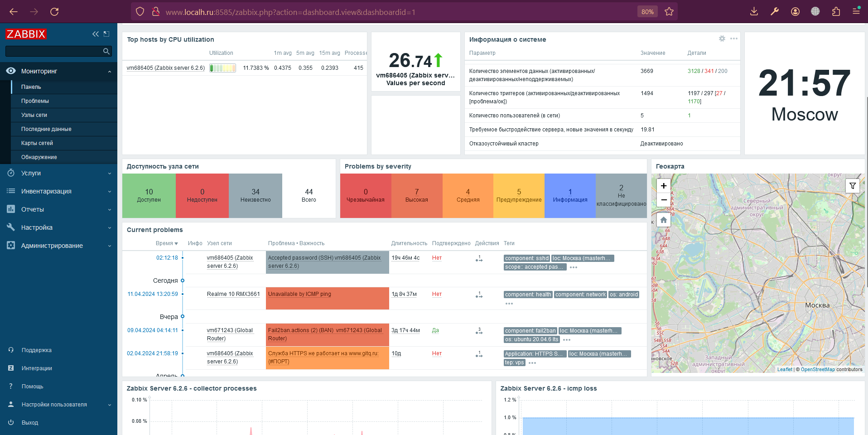Reload the browser page
The height and width of the screenshot is (435, 868).
pos(54,12)
